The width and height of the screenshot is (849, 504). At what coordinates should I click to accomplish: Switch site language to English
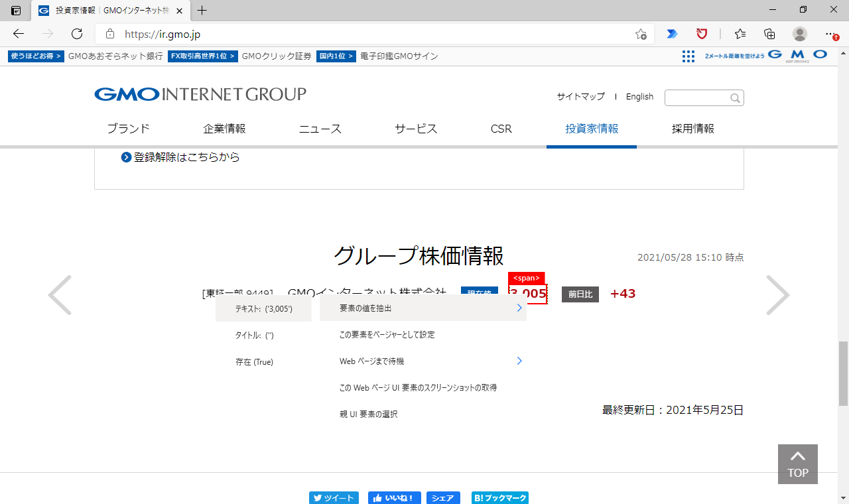639,97
